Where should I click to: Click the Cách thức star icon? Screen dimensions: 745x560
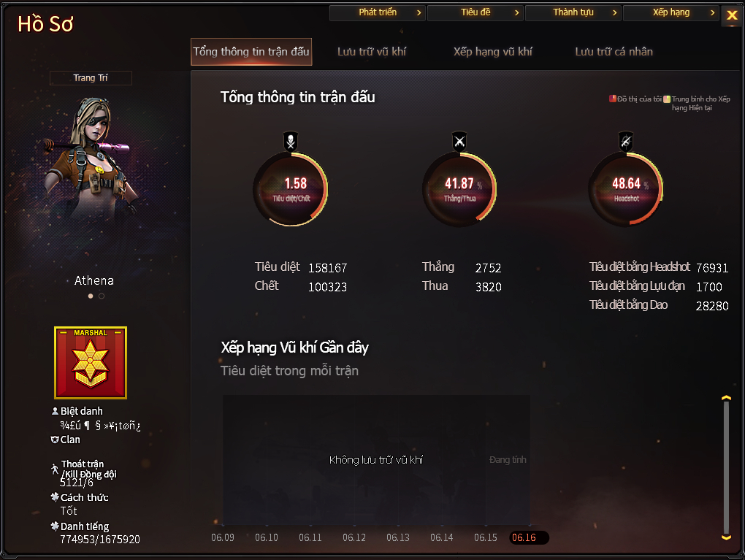click(55, 496)
